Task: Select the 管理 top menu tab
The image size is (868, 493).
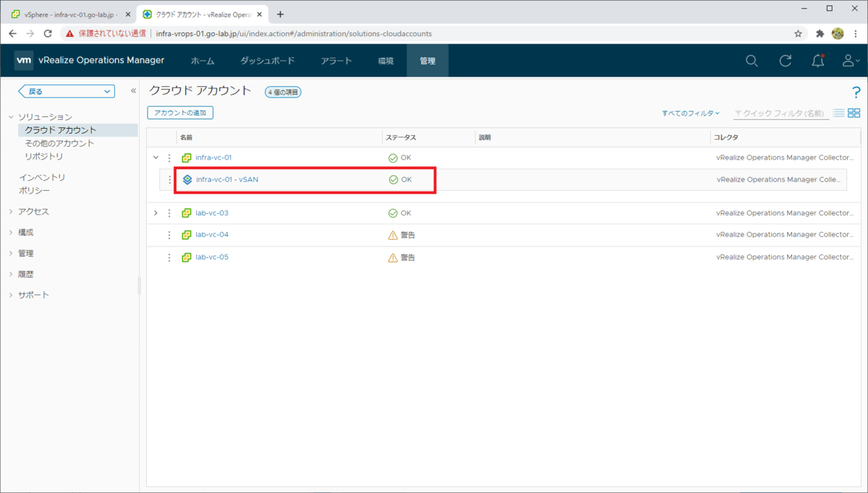Action: [427, 61]
